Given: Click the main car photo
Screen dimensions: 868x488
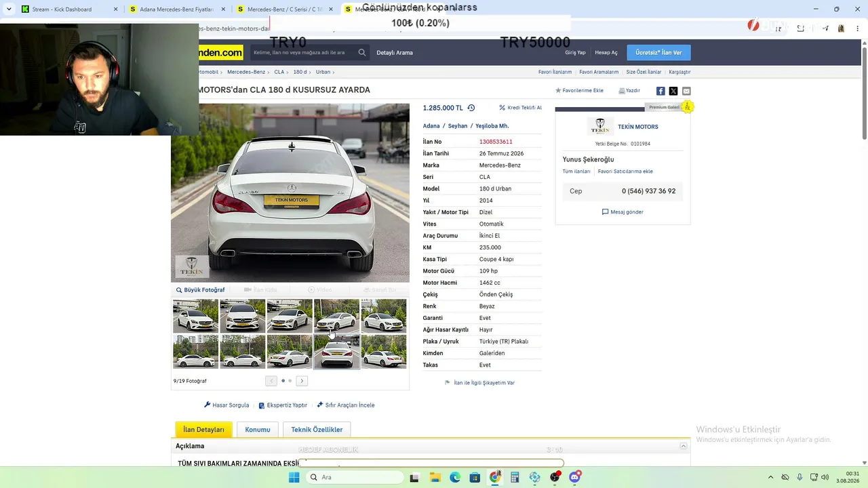Looking at the screenshot, I should [290, 192].
